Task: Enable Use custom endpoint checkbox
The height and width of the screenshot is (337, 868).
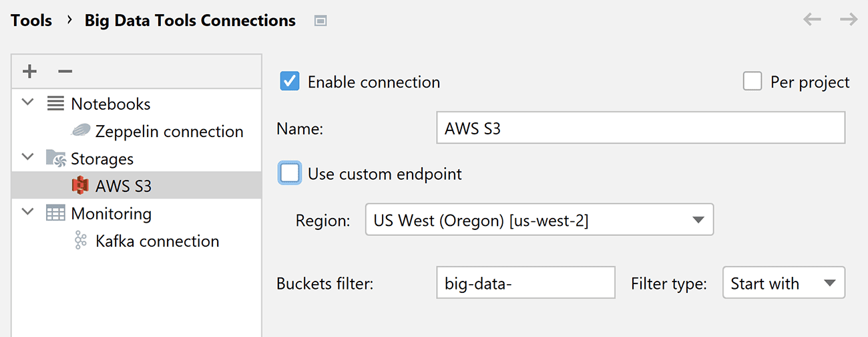Action: 290,173
